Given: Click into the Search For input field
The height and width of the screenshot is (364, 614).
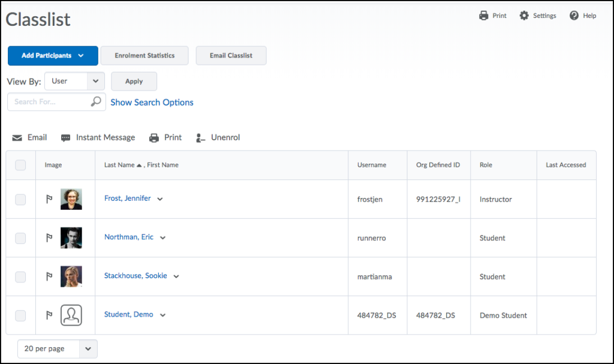Looking at the screenshot, I should coord(49,102).
